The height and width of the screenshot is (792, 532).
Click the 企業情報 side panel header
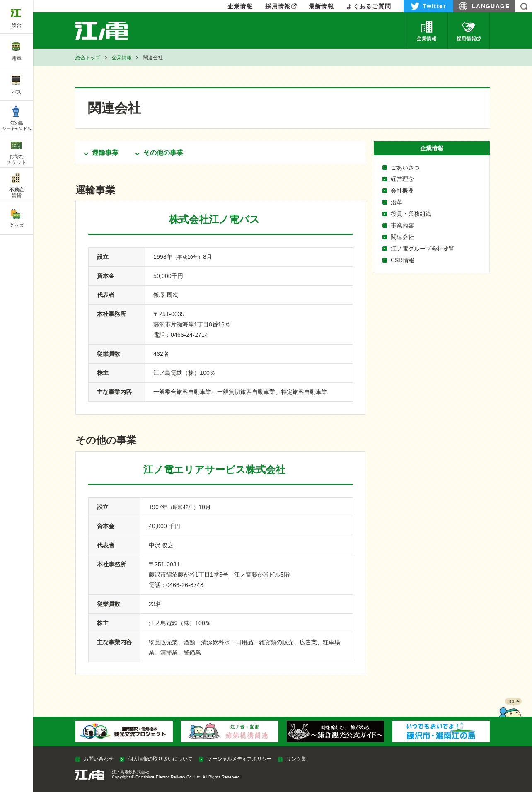pyautogui.click(x=432, y=148)
